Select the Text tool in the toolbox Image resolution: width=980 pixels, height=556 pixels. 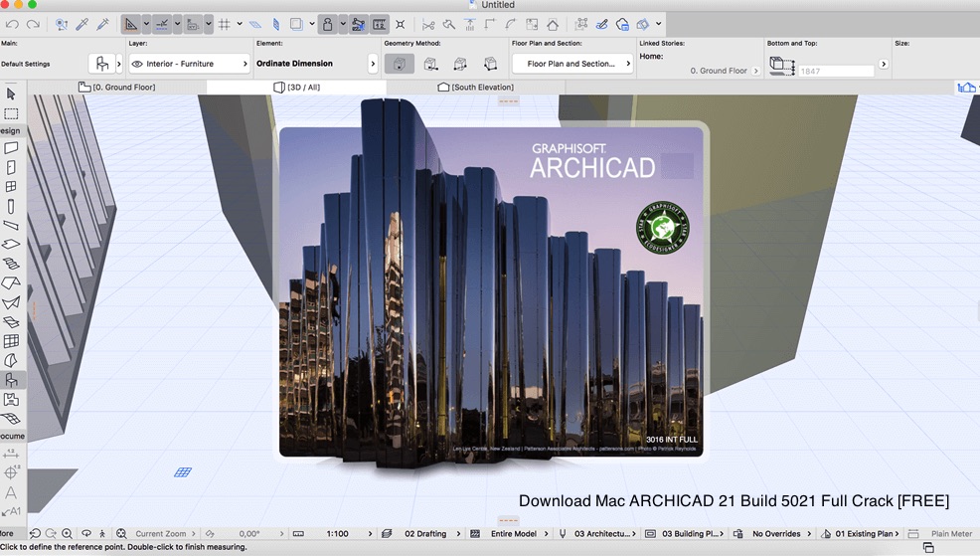point(11,492)
